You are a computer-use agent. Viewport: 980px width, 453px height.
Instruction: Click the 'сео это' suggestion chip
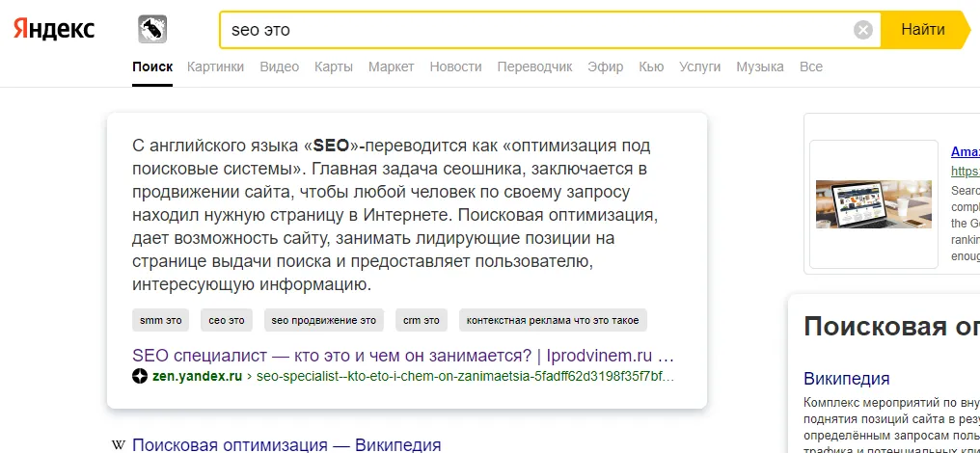(227, 320)
